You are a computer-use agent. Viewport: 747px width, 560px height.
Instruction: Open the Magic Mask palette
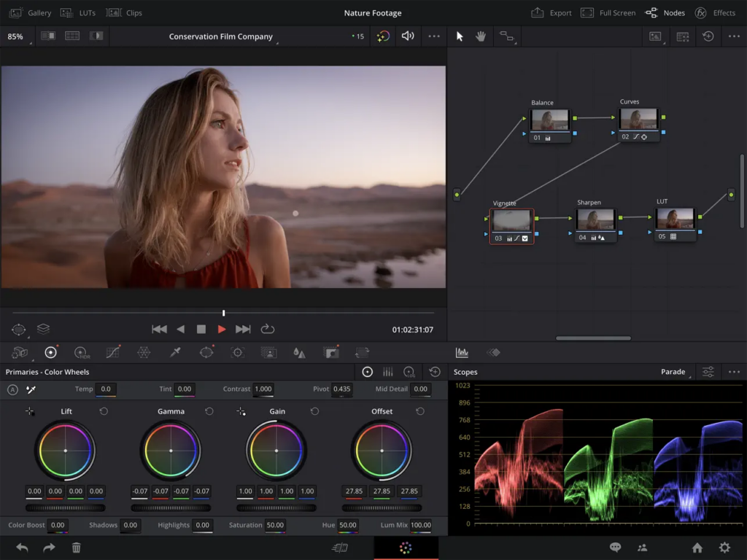[268, 352]
